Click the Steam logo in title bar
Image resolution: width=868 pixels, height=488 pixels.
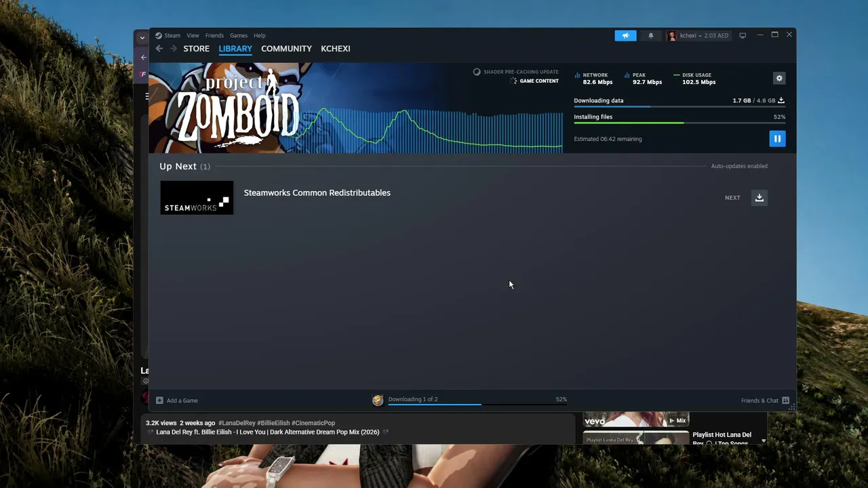(159, 35)
